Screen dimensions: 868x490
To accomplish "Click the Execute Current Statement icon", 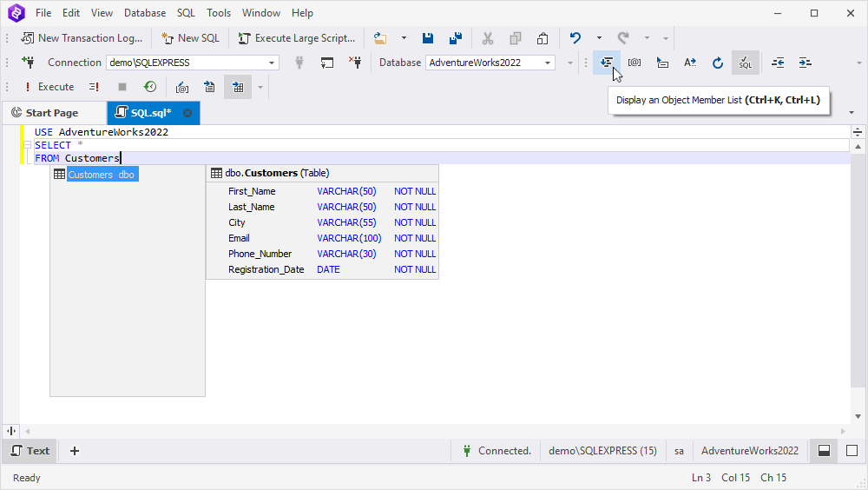I will (x=94, y=87).
